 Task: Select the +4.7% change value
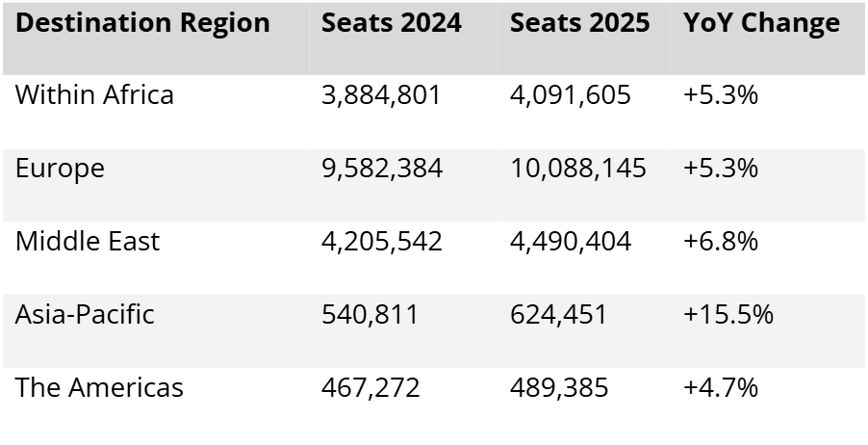720,388
